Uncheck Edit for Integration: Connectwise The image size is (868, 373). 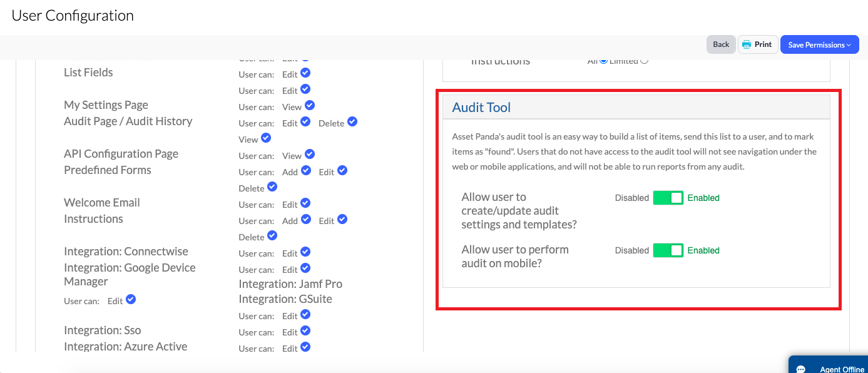click(x=305, y=252)
